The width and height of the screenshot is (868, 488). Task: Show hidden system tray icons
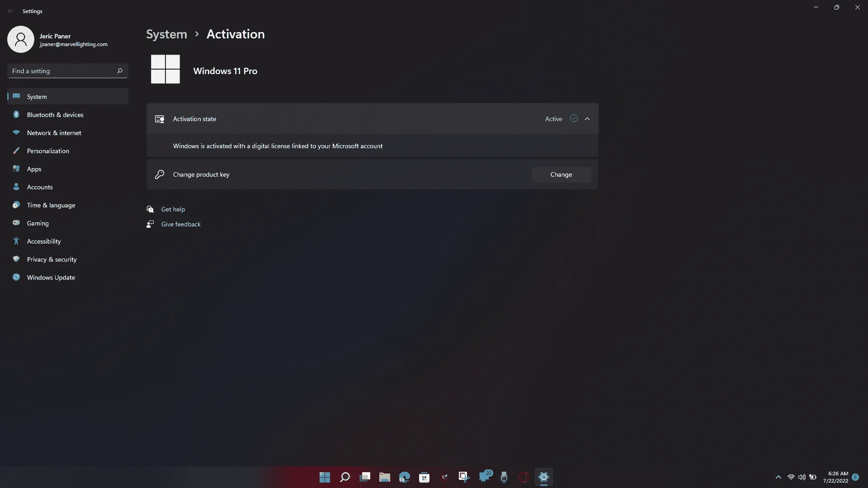point(778,477)
